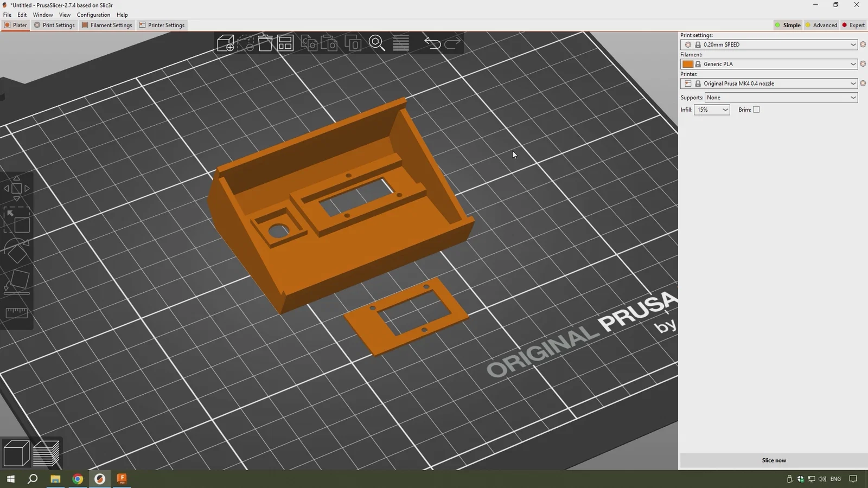Viewport: 868px width, 488px height.
Task: Expand the Print settings preset dropdown
Action: click(x=853, y=44)
